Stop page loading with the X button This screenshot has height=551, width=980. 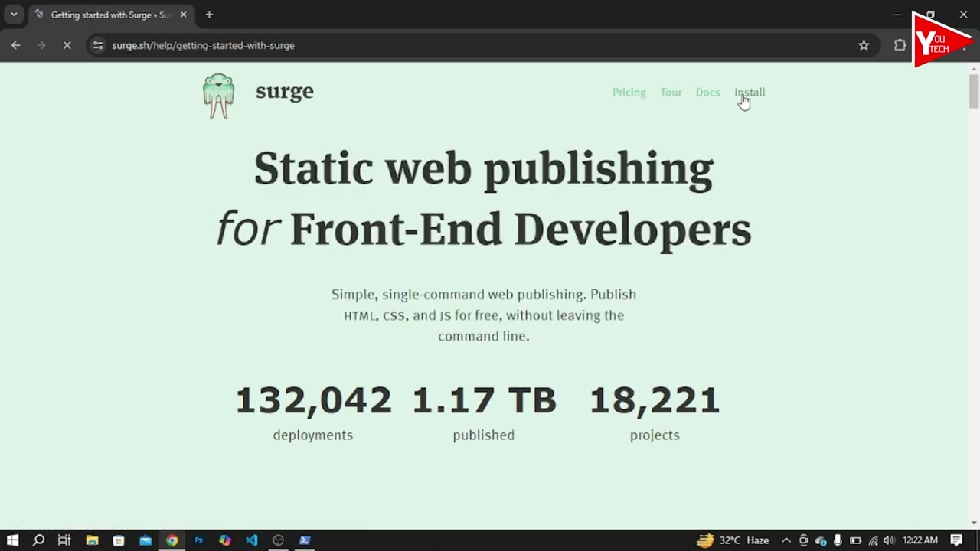click(67, 45)
